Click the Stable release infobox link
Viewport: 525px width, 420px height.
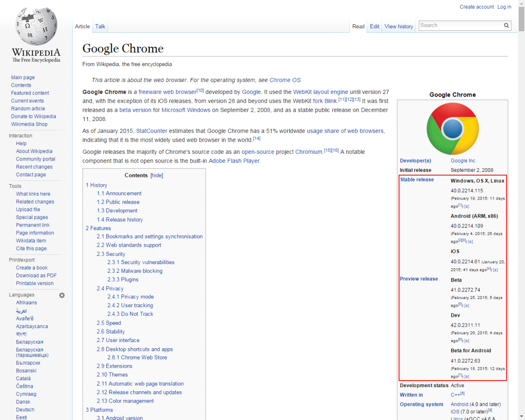coord(417,179)
